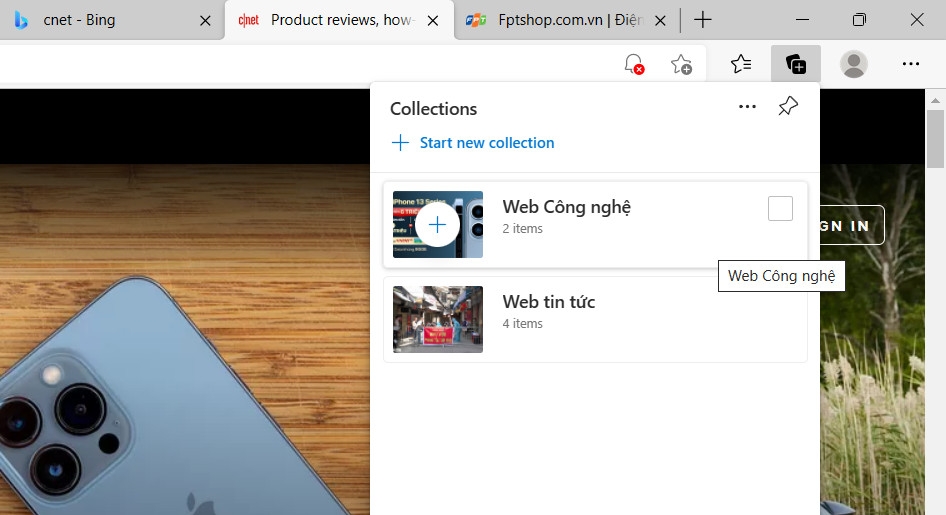
Task: Add this page to favorites
Action: [x=681, y=64]
